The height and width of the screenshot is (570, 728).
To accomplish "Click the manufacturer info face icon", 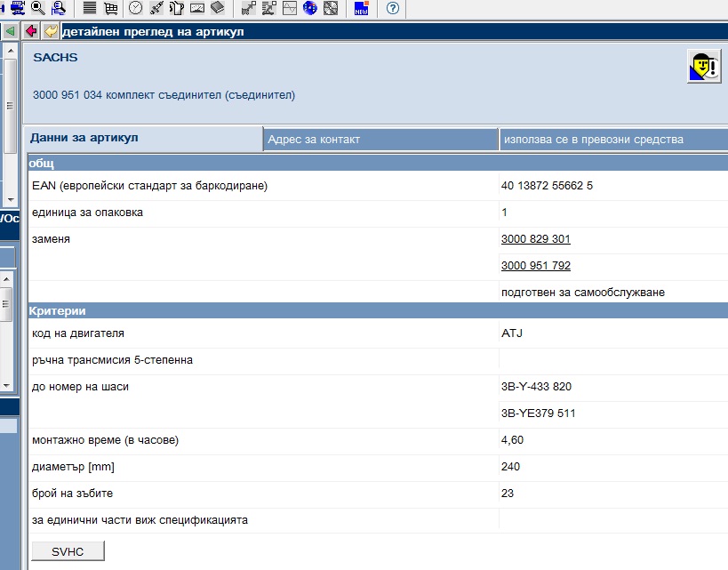I will [703, 67].
